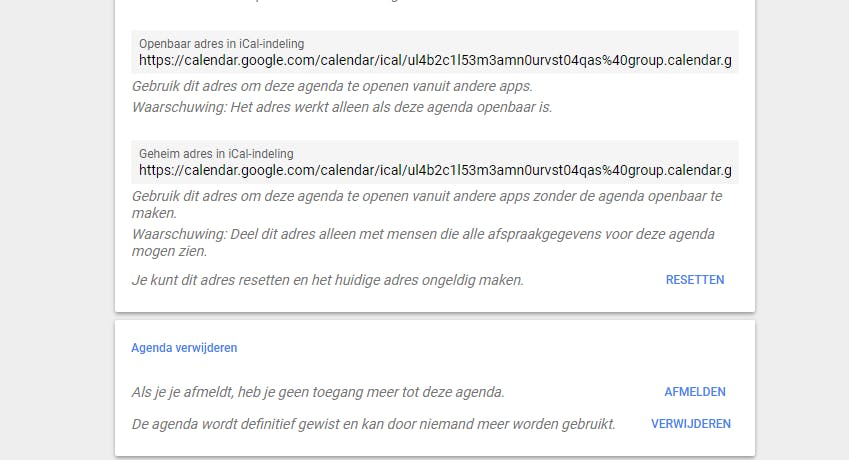Click the Geheim adres iCal URL text
This screenshot has width=849, height=460.
coord(435,171)
